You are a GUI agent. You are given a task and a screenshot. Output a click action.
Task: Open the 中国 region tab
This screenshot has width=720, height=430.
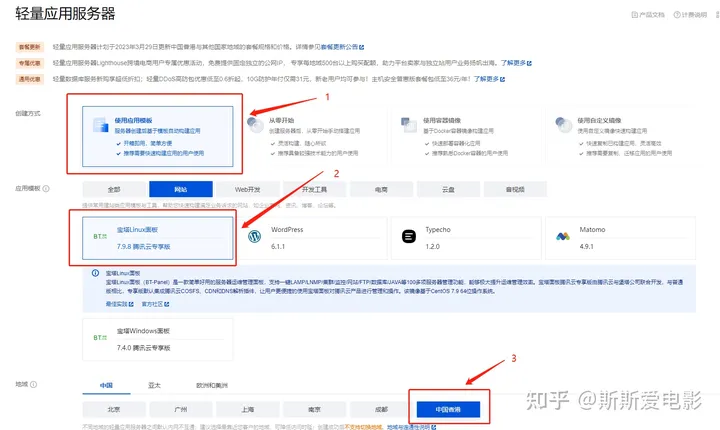tap(107, 385)
